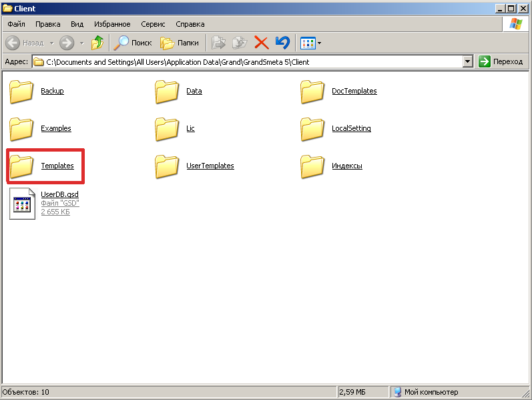
Task: Open the Back history dropdown arrow
Action: coord(52,43)
